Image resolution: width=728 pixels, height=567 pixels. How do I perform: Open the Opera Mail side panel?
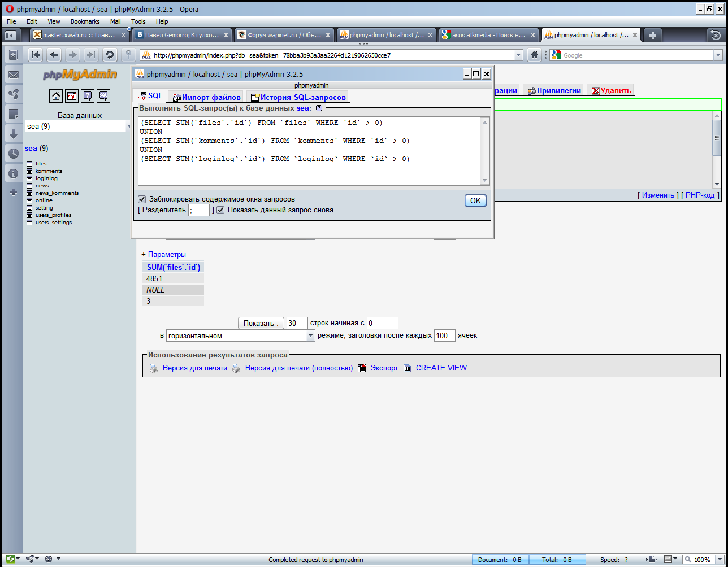point(14,75)
